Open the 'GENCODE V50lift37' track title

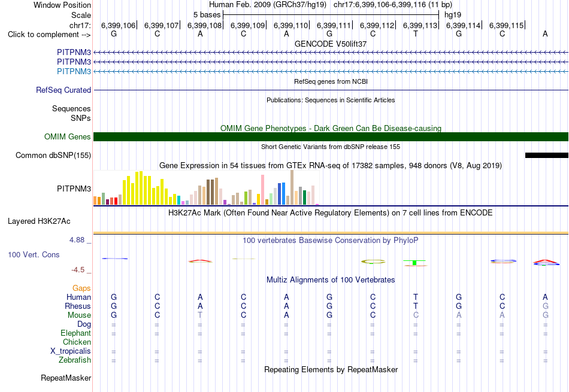tap(331, 44)
